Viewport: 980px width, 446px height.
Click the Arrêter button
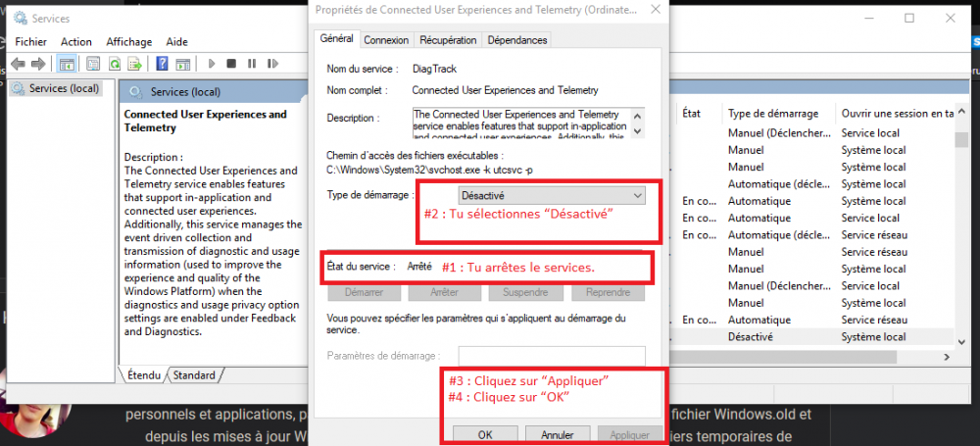coord(444,292)
